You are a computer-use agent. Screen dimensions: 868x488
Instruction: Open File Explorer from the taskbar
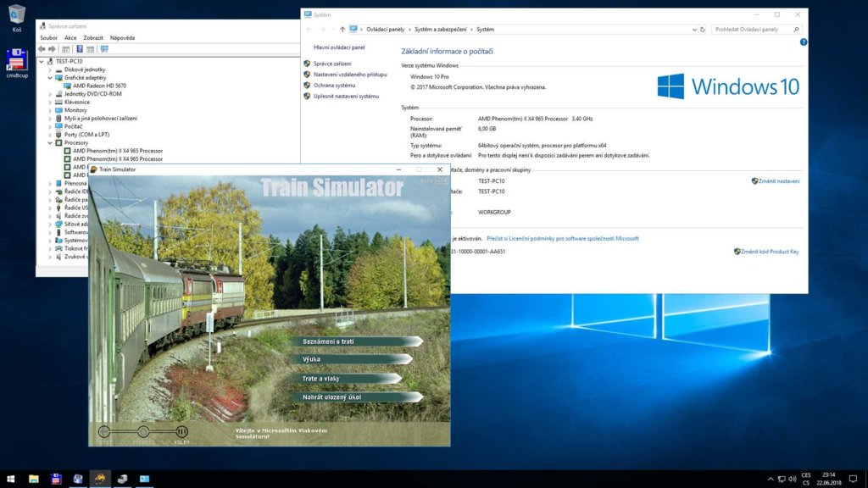[34, 479]
